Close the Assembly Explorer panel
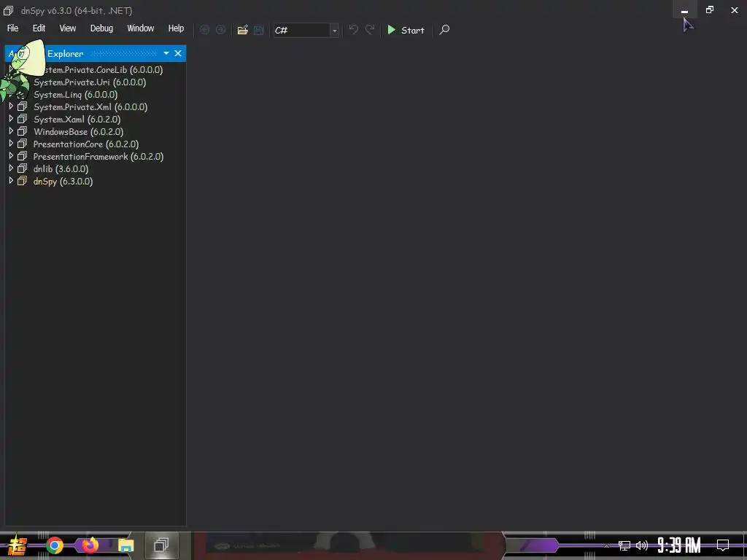This screenshot has height=560, width=747. tap(178, 53)
